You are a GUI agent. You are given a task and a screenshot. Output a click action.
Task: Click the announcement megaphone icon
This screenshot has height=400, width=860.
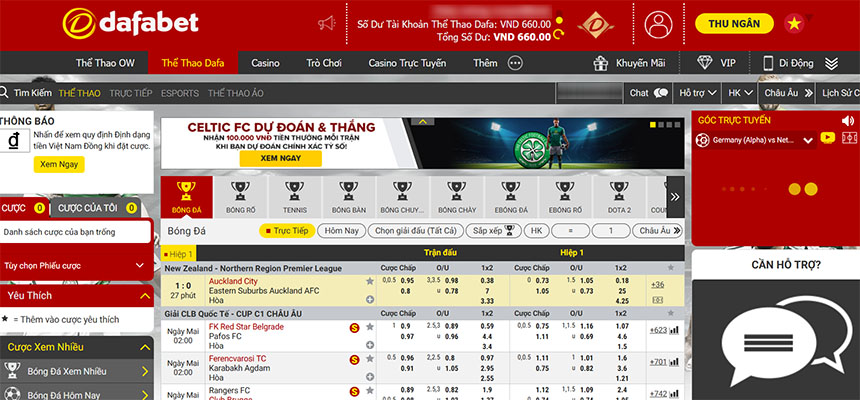(x=326, y=23)
